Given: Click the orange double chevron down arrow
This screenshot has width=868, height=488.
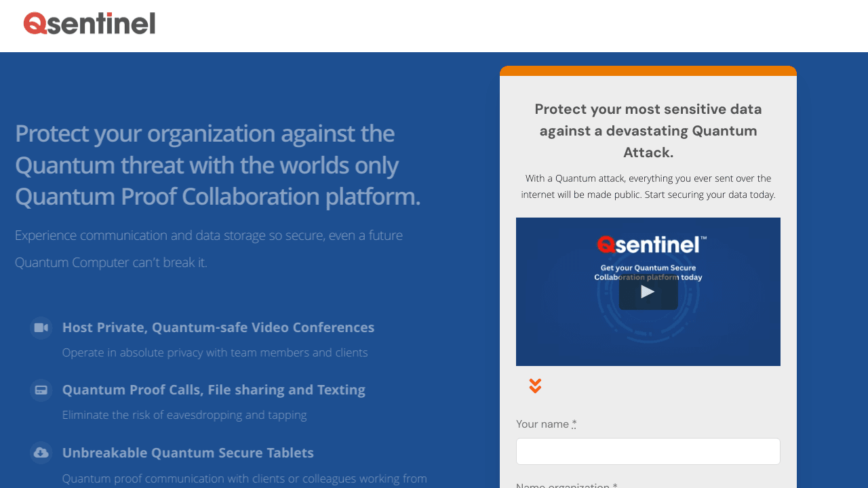Looking at the screenshot, I should click(x=535, y=386).
